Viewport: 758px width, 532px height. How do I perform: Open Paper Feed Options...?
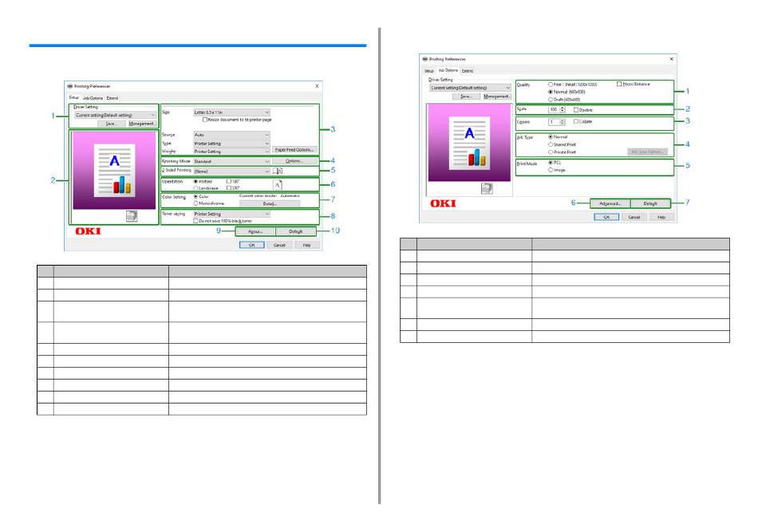click(294, 150)
